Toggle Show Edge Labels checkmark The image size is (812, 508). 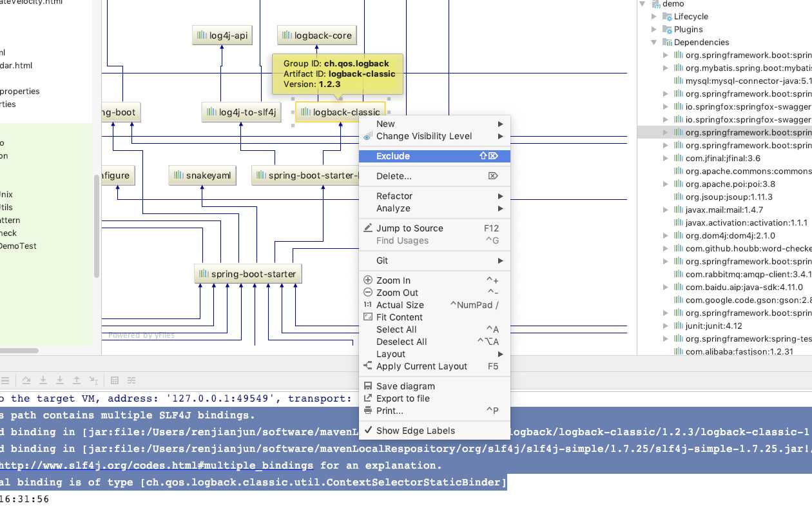(x=368, y=431)
